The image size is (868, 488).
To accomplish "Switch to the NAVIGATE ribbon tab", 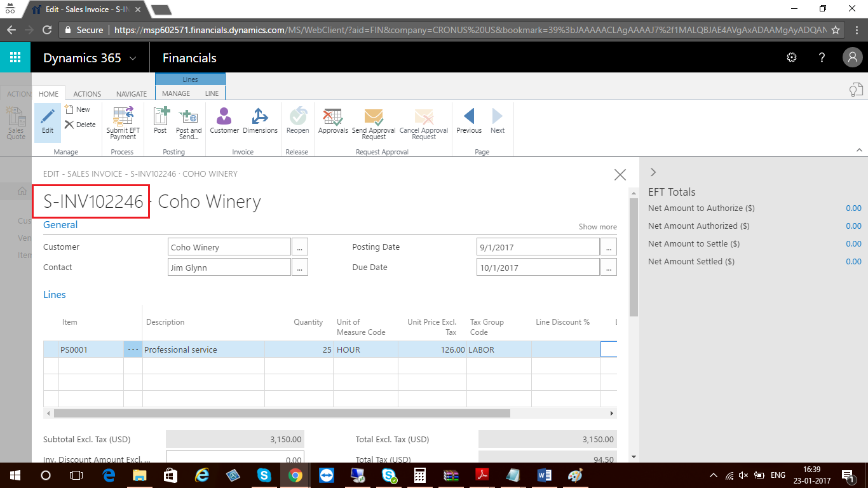I will click(132, 93).
